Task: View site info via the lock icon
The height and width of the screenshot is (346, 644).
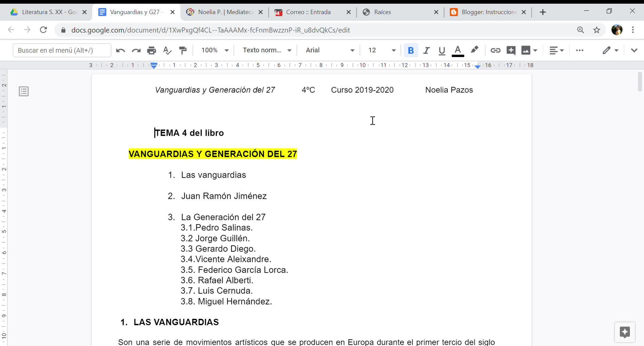Action: point(63,30)
